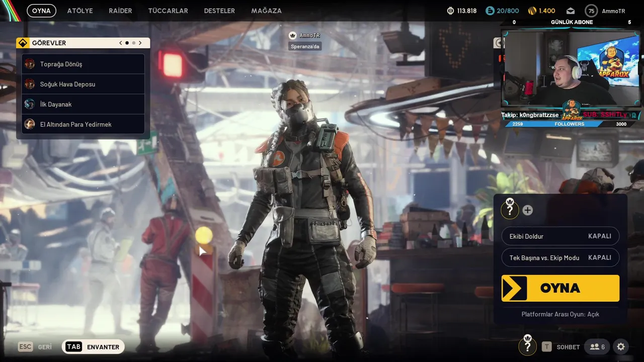Image resolution: width=644 pixels, height=362 pixels.
Task: Open chat via T SOHBET button
Action: coord(561,347)
